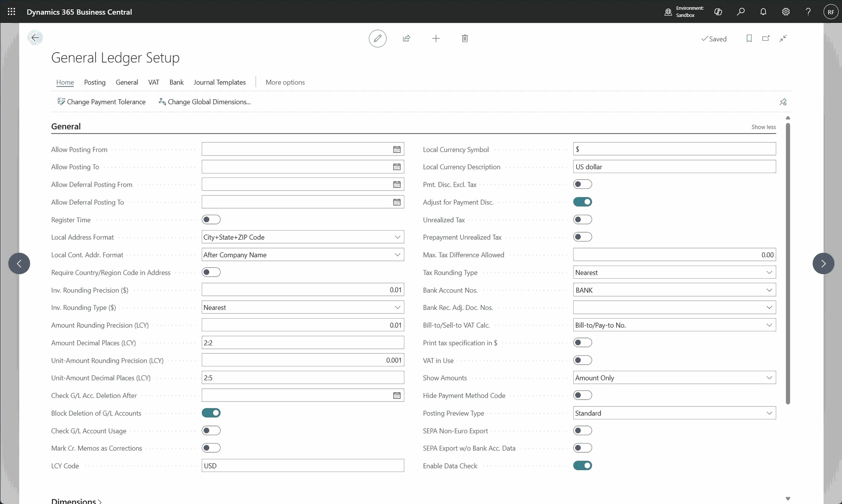Turn off Adjust for Payment Disc. toggle
Screen dimensions: 842x504
[582, 202]
